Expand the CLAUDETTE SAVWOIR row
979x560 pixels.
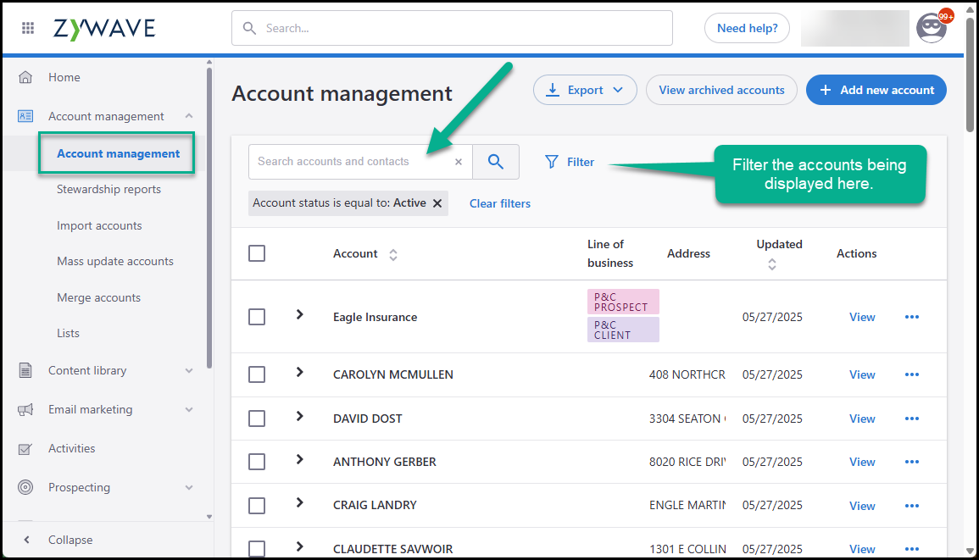click(x=300, y=546)
